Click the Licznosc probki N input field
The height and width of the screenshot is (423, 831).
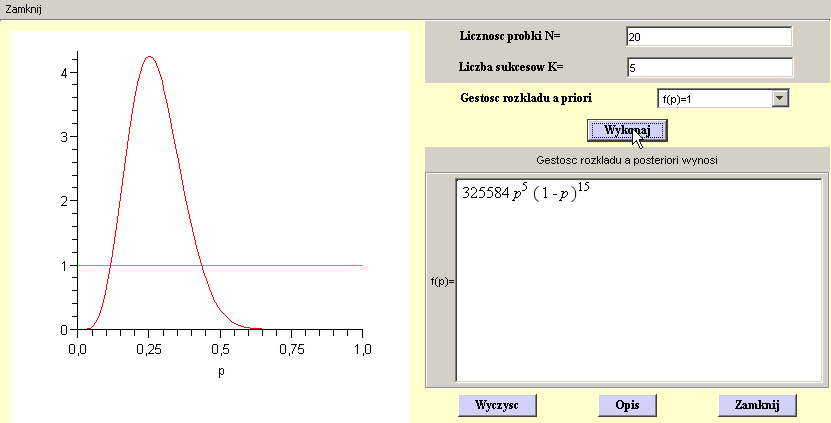(708, 37)
